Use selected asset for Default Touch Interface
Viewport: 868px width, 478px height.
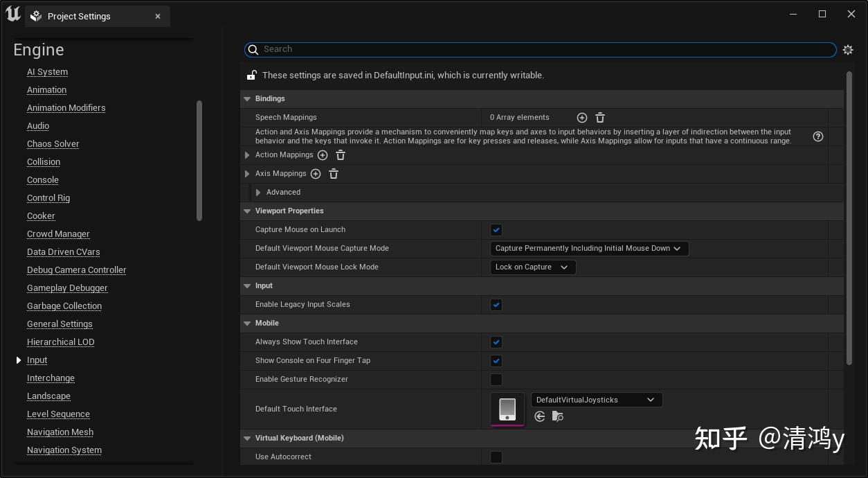pyautogui.click(x=540, y=416)
